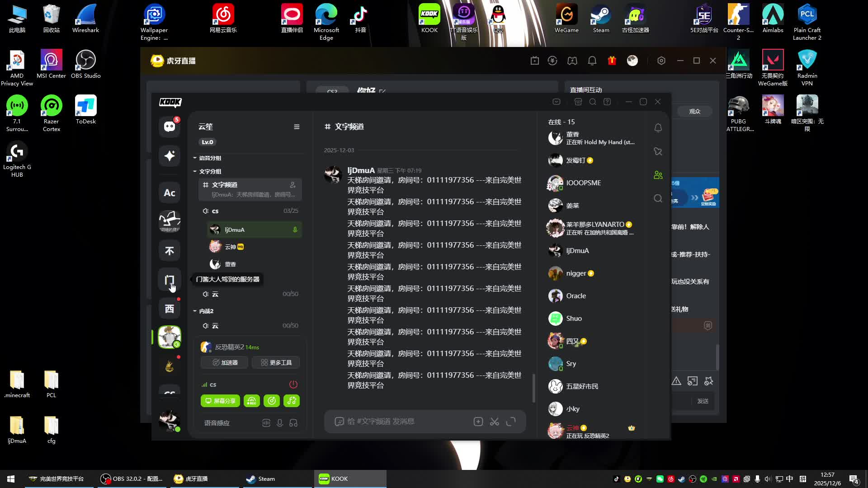This screenshot has width=868, height=488.
Task: Open OBS 32.0.2 from the taskbar
Action: coord(132,479)
